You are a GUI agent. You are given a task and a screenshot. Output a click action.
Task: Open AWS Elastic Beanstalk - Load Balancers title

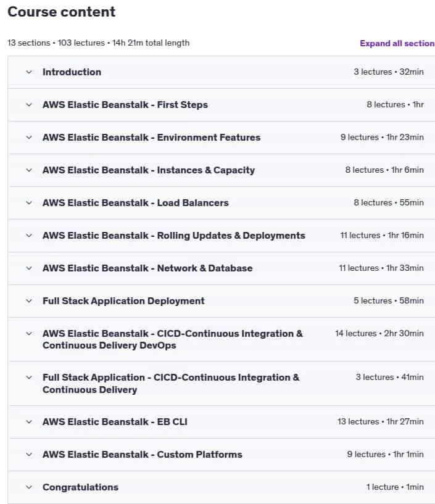click(x=135, y=203)
